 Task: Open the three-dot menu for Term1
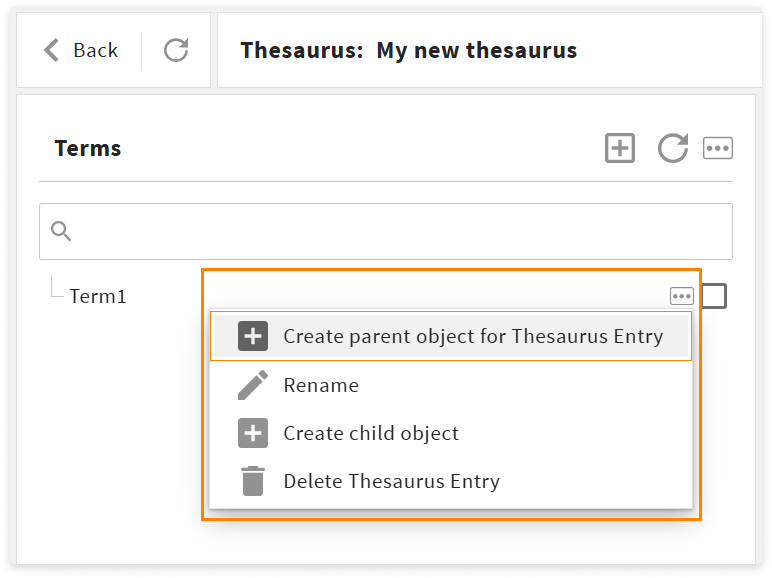tap(681, 296)
